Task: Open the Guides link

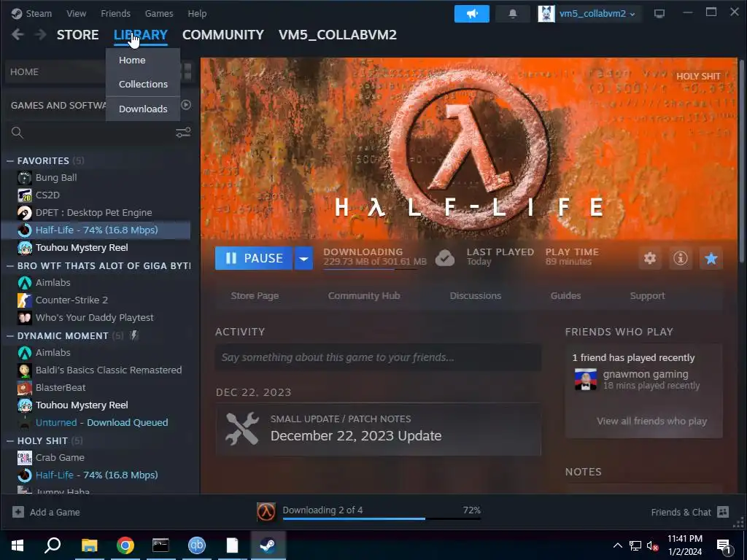Action: [565, 296]
